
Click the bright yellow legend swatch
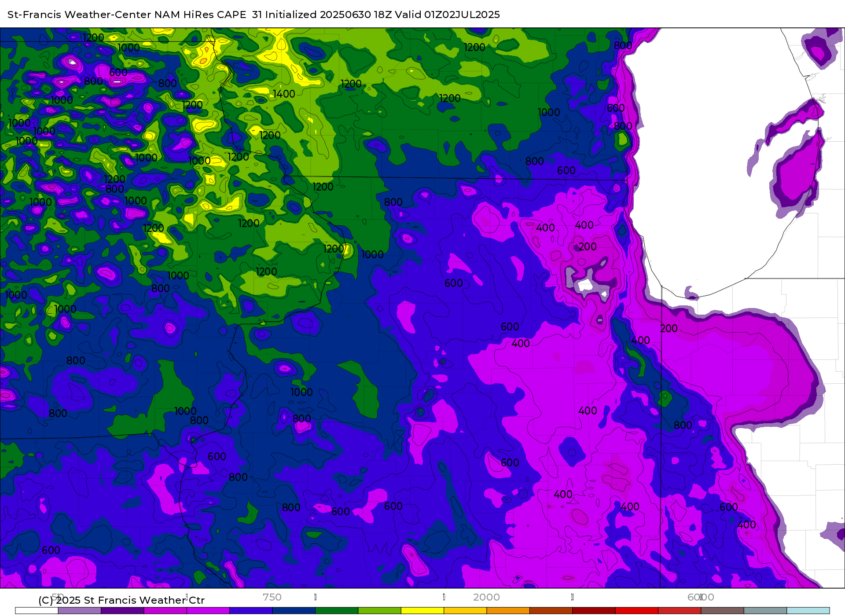coord(422,611)
